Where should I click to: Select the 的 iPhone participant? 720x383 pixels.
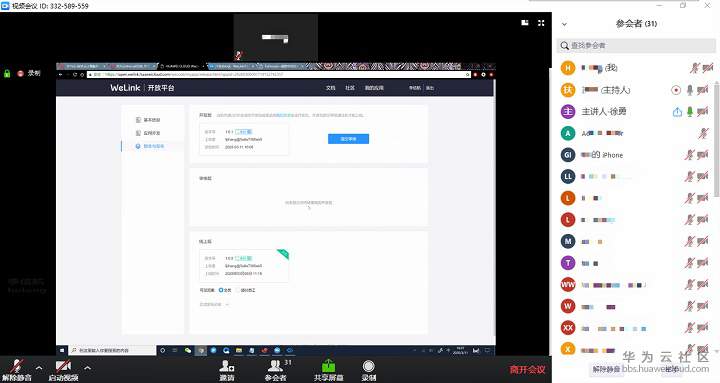coord(602,155)
